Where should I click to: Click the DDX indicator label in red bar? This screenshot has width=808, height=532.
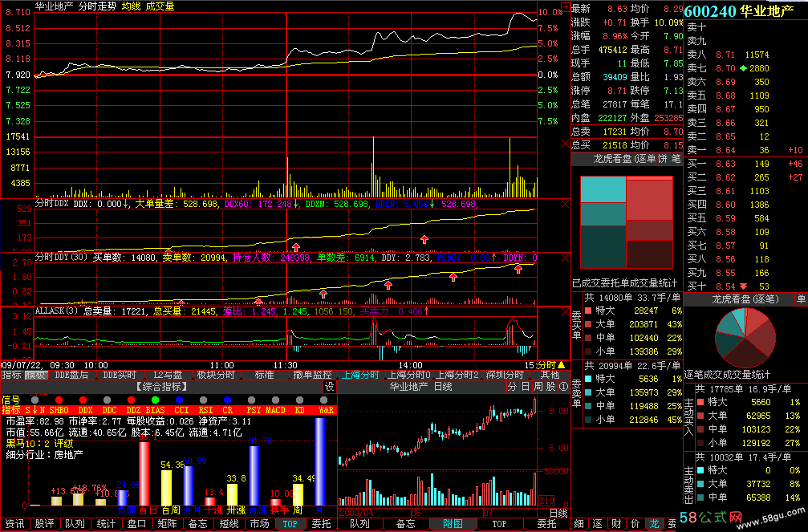[x=86, y=410]
